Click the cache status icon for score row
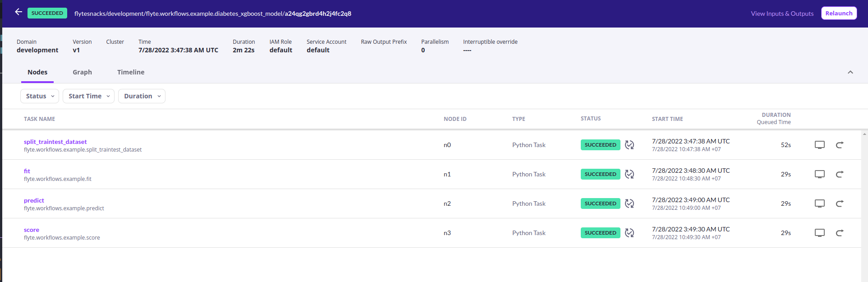 [x=629, y=233]
